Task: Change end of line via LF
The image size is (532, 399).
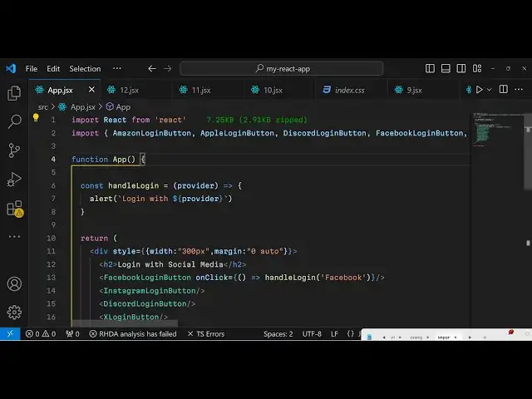Action: coord(334,334)
